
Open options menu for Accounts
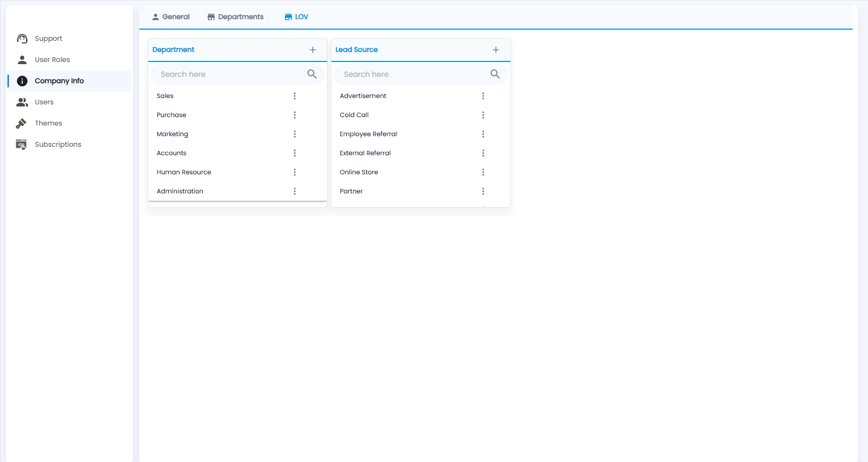coord(295,153)
